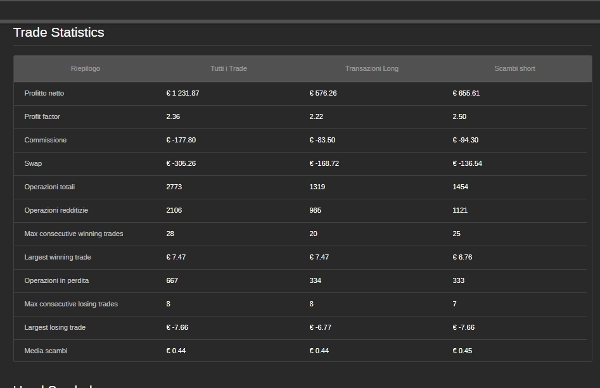Image resolution: width=600 pixels, height=388 pixels.
Task: Click the Operazioni in perdita label
Action: pos(57,280)
